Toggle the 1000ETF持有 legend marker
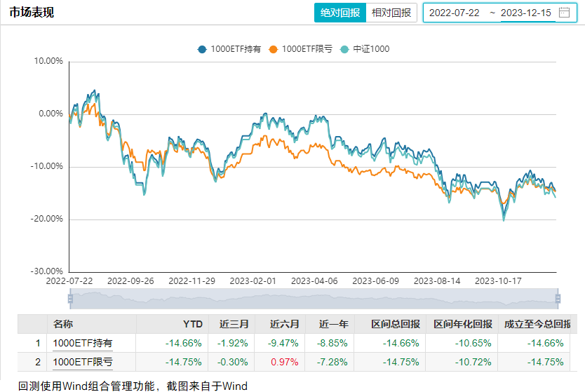This screenshot has height=392, width=585. pyautogui.click(x=203, y=49)
